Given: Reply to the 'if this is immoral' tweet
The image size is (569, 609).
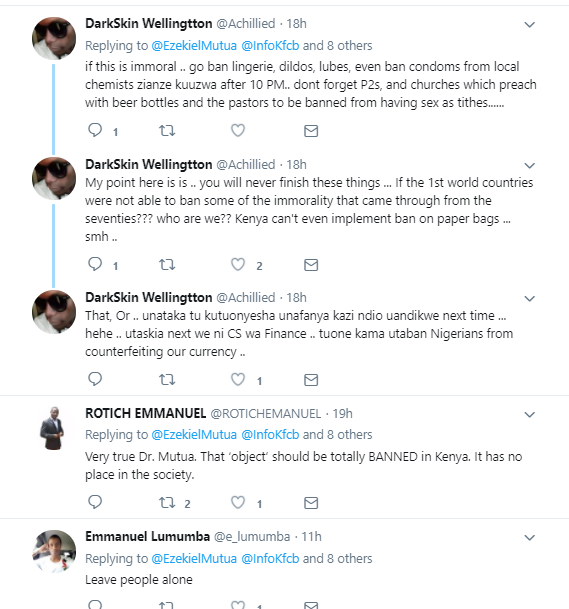Looking at the screenshot, I should pos(95,130).
